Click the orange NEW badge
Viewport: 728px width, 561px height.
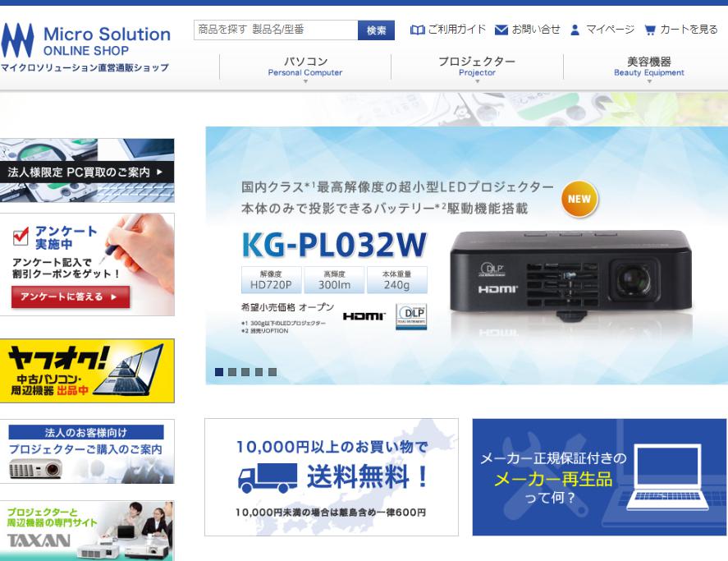[579, 199]
